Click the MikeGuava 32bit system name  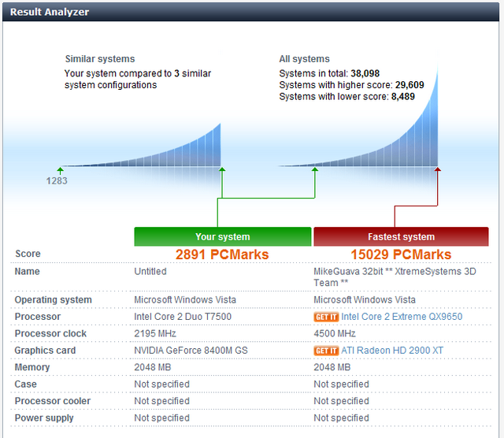395,277
